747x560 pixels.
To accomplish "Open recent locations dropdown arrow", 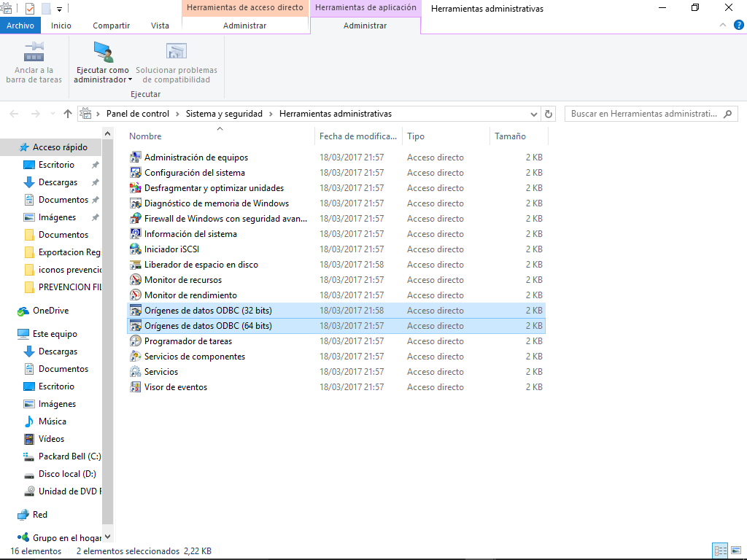I will click(53, 114).
